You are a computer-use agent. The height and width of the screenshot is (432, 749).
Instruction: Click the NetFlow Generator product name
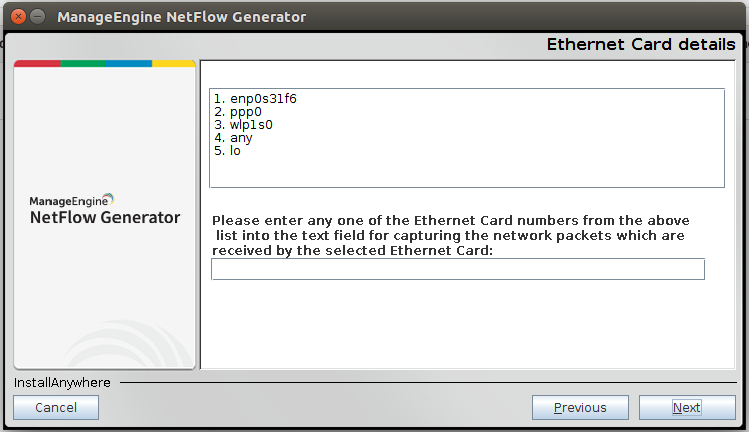click(105, 217)
